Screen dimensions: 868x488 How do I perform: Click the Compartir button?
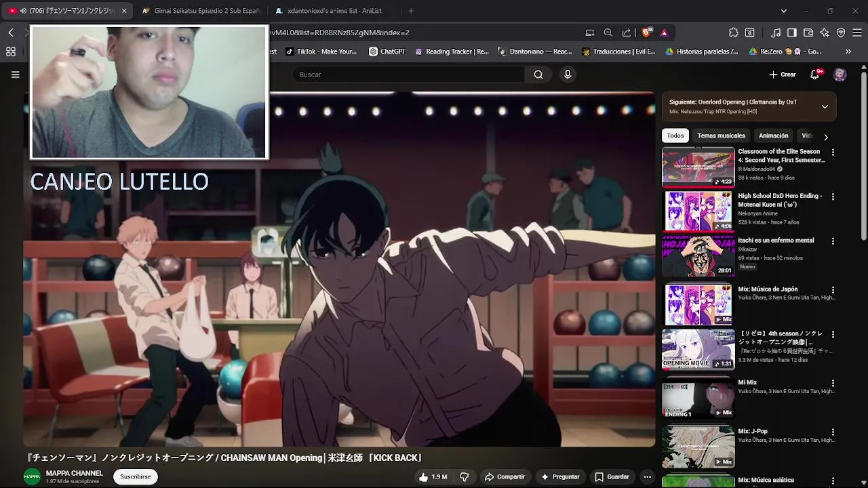click(x=505, y=477)
